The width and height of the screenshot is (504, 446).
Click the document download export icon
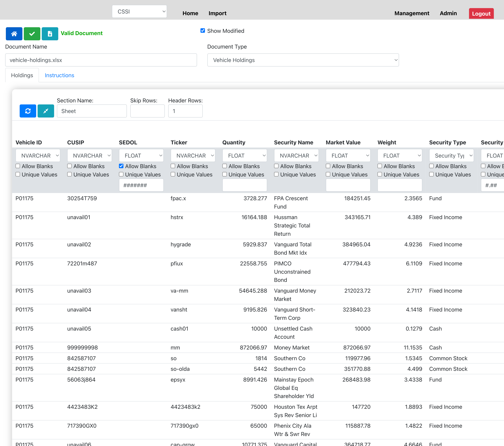point(50,34)
